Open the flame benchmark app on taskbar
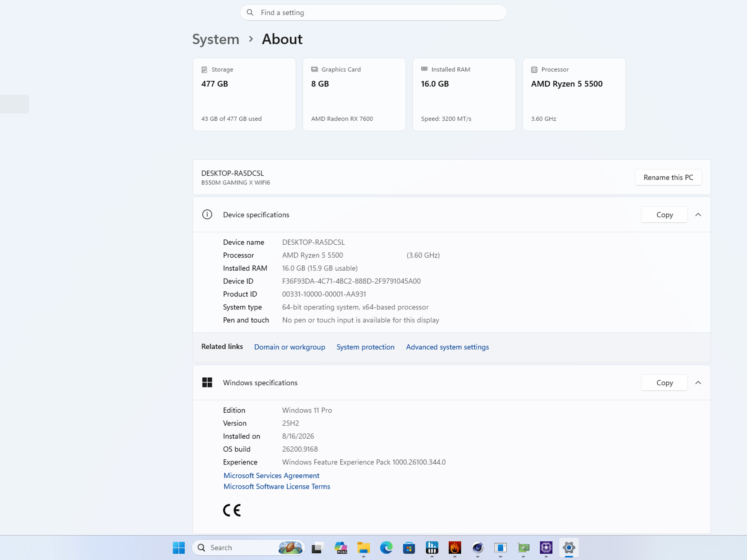 point(455,548)
